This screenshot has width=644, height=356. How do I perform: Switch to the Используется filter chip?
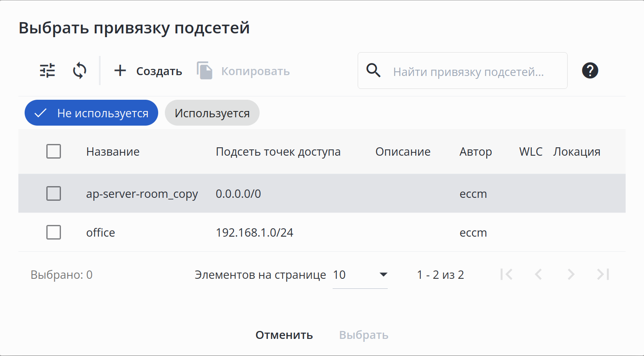(212, 113)
